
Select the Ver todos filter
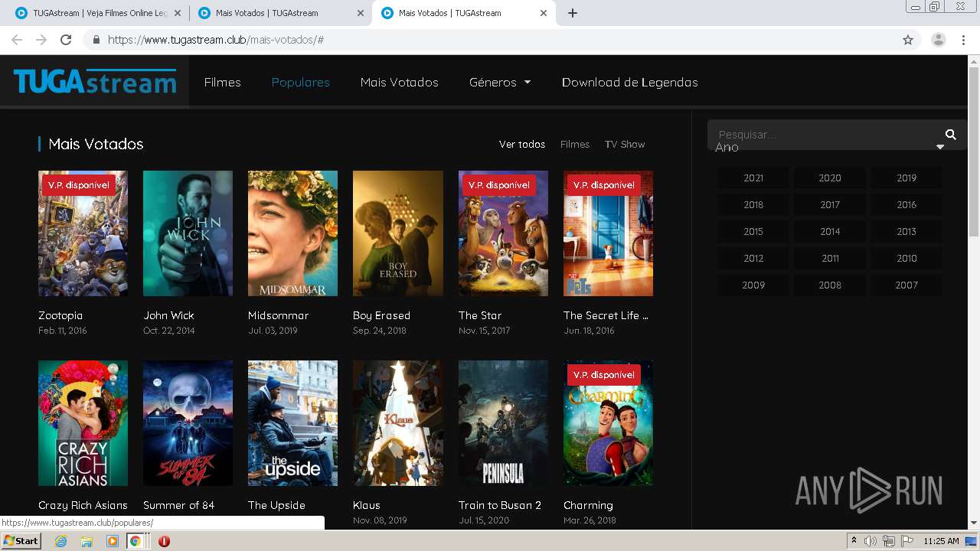pyautogui.click(x=522, y=144)
